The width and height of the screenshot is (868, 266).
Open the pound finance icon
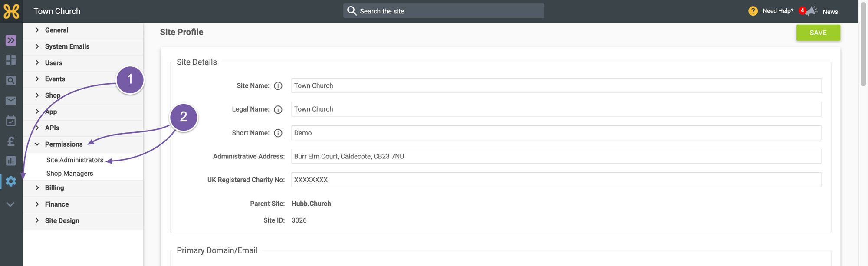(x=11, y=141)
